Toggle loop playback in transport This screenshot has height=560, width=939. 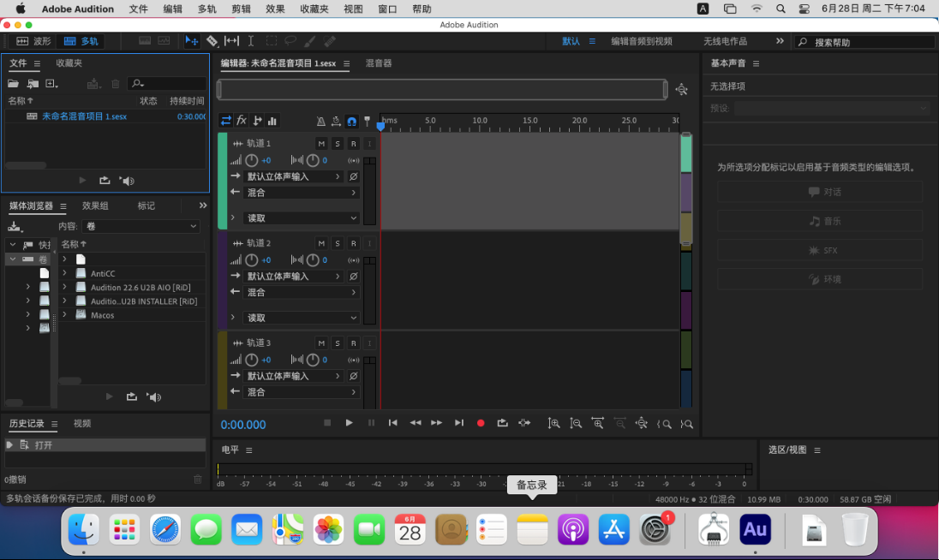point(502,423)
